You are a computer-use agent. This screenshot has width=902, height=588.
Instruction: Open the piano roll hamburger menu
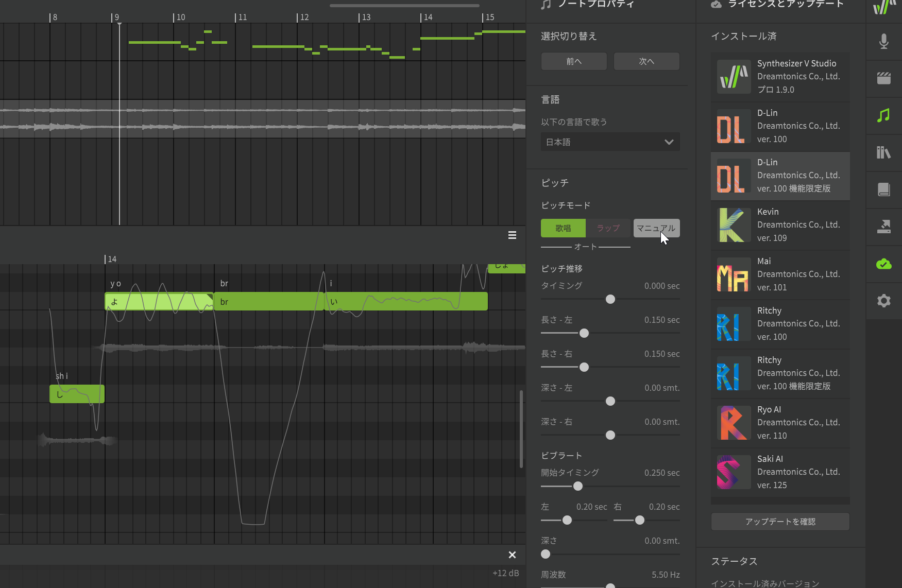coord(512,235)
